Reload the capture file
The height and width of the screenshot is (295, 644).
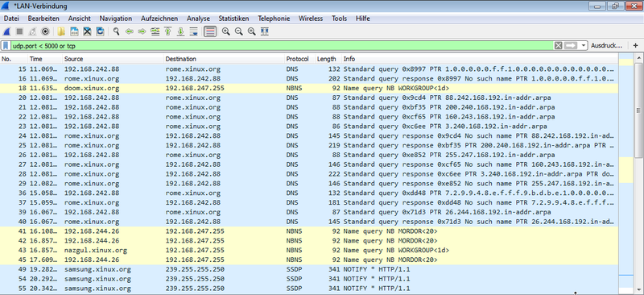click(x=100, y=31)
